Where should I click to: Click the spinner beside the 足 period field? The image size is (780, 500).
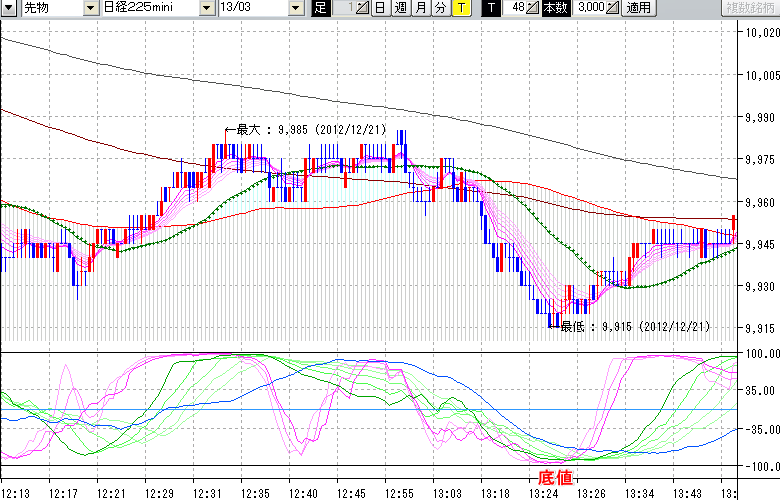coord(362,8)
